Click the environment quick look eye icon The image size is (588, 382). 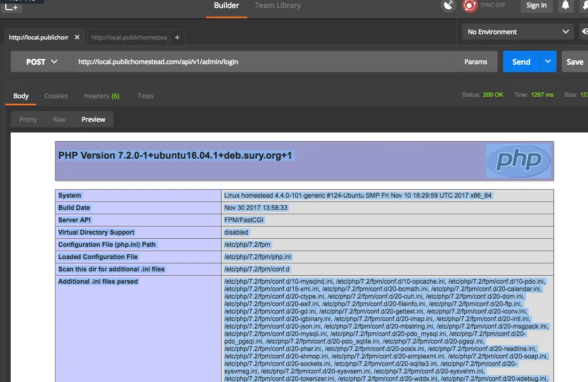(584, 32)
